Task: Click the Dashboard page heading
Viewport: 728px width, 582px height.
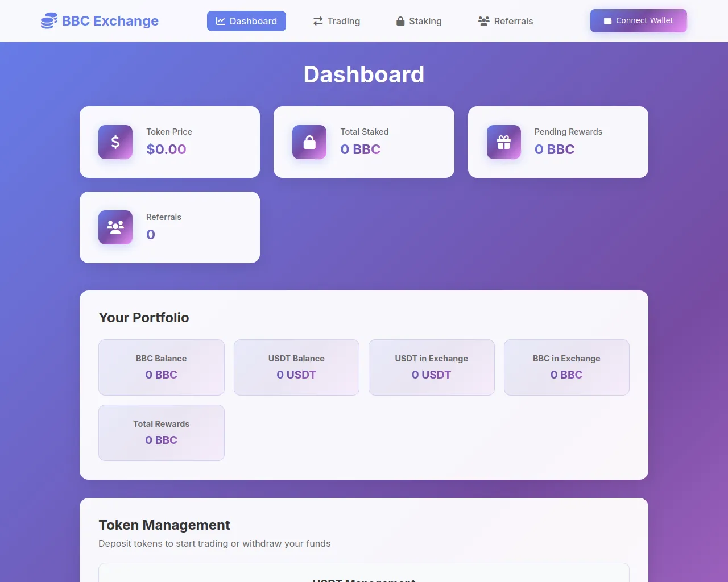Action: coord(364,74)
